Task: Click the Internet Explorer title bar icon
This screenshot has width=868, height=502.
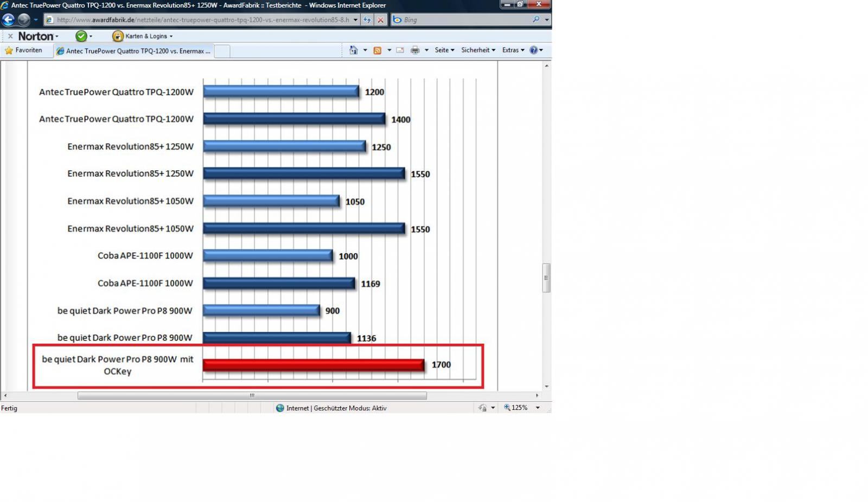Action: pos(5,5)
